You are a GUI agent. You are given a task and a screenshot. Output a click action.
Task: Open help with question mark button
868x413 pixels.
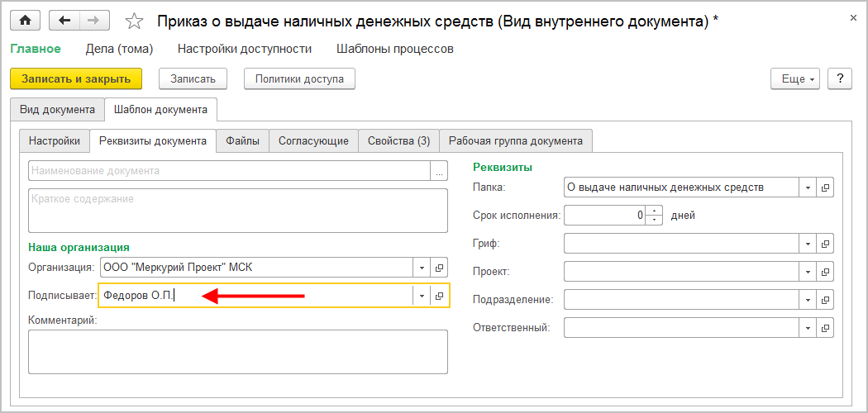(840, 78)
